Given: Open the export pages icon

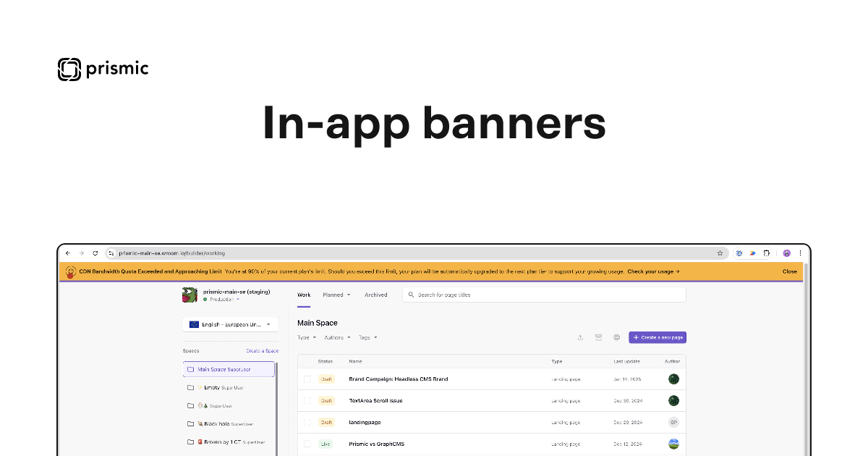Looking at the screenshot, I should pos(580,337).
